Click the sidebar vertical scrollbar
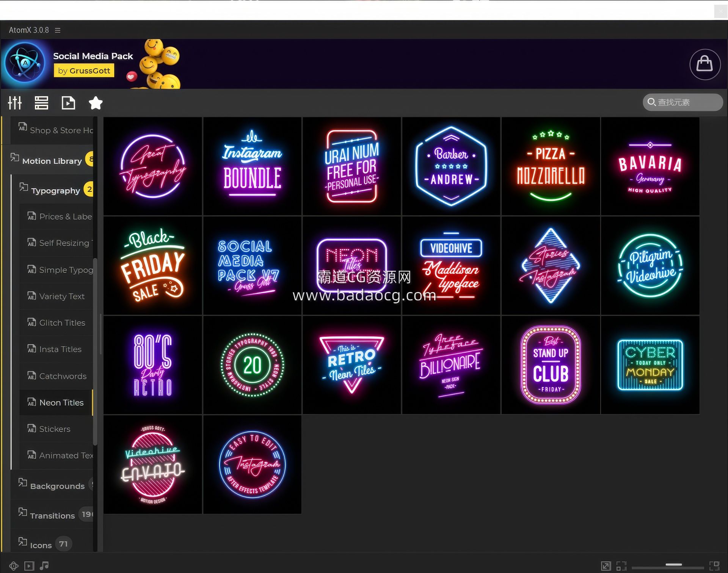Image resolution: width=728 pixels, height=573 pixels. point(95,351)
